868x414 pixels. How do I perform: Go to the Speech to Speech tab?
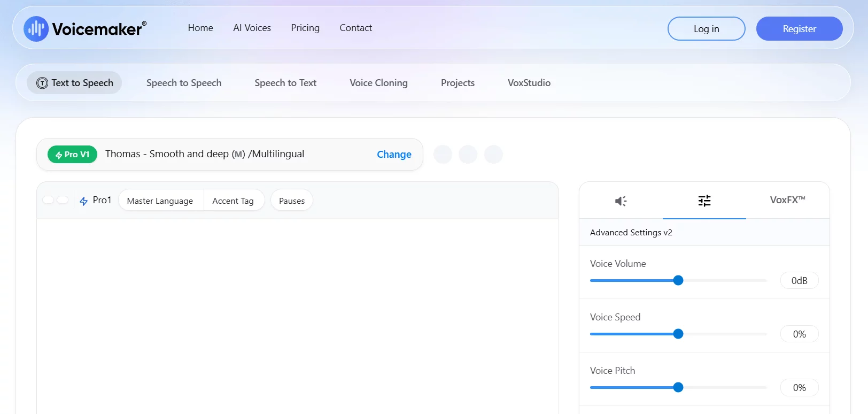tap(184, 83)
